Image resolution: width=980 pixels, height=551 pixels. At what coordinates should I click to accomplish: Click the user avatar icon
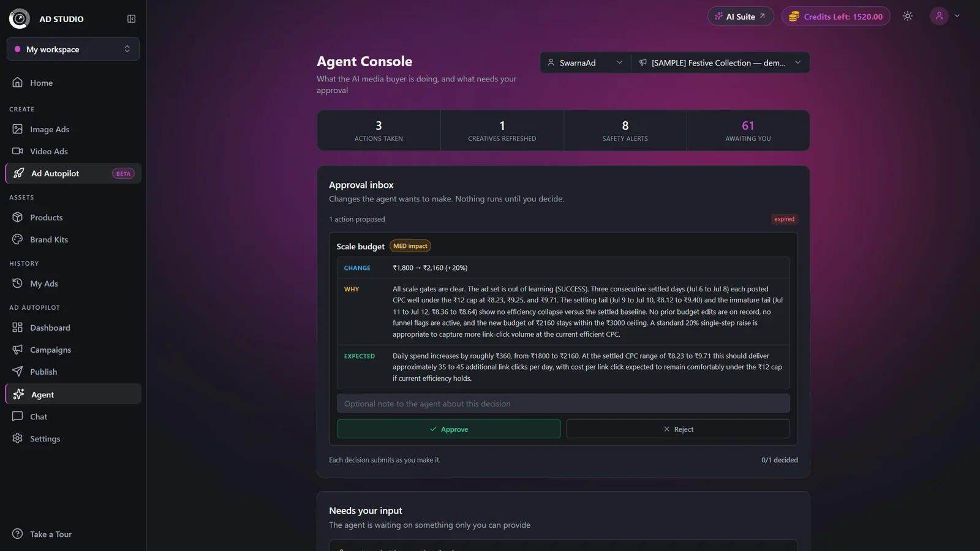click(x=939, y=17)
